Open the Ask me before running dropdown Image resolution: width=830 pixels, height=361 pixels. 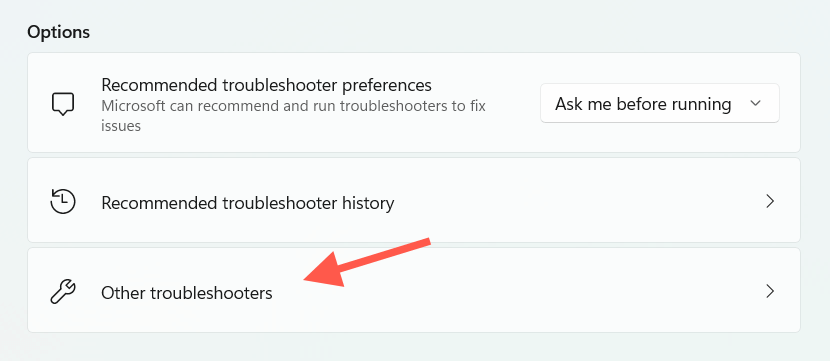tap(660, 103)
